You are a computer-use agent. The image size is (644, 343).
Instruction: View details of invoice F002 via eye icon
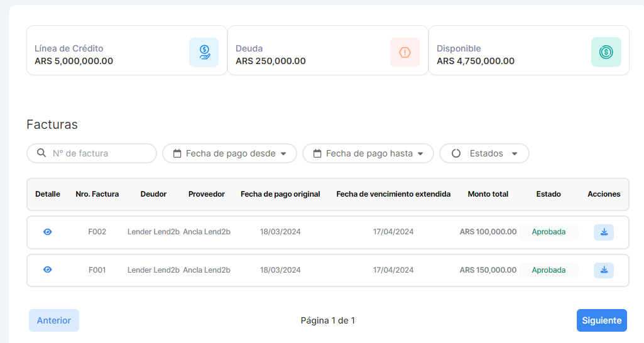[x=48, y=232]
